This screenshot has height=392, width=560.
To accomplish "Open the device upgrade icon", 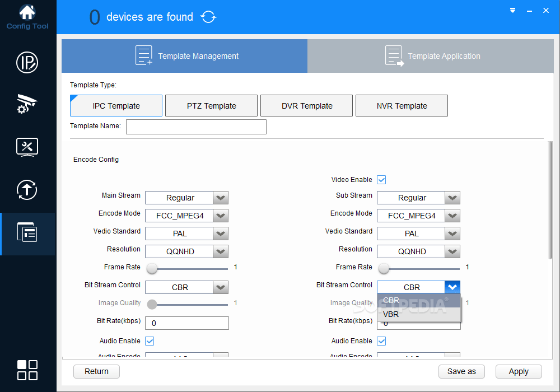I will click(27, 190).
